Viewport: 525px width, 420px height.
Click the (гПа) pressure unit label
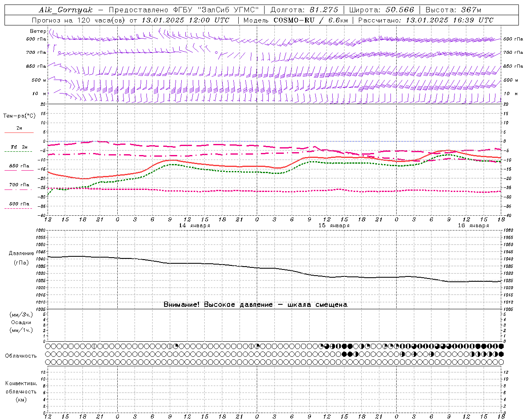21,263
